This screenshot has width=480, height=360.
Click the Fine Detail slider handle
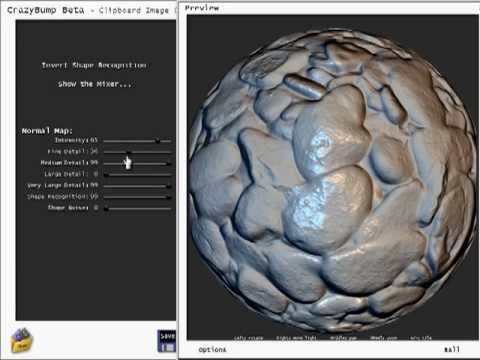129,152
